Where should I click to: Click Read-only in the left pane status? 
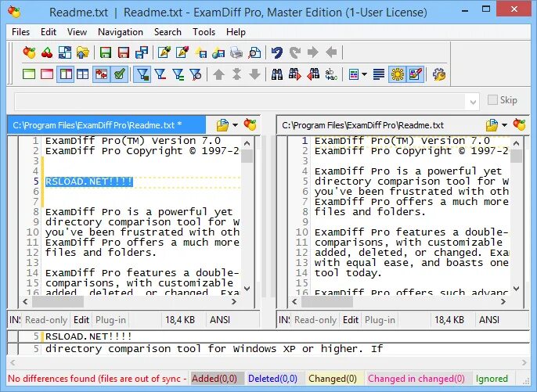pyautogui.click(x=46, y=320)
